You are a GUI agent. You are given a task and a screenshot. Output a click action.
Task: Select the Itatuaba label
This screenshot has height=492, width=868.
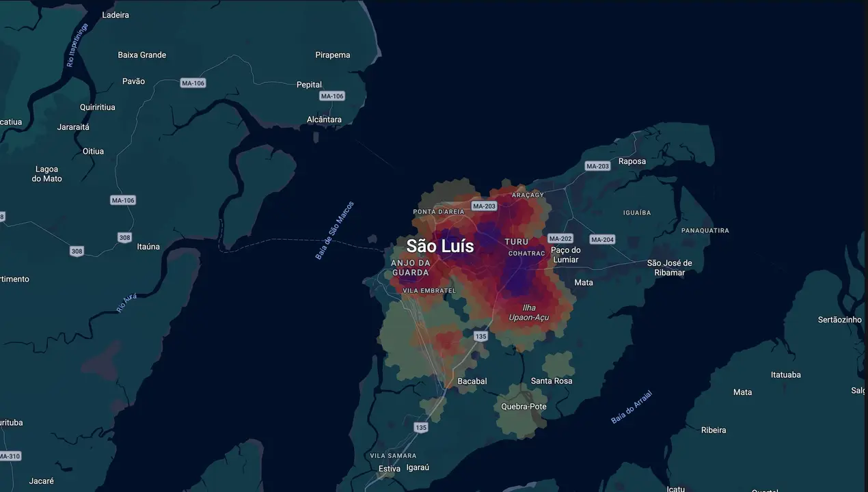pyautogui.click(x=786, y=374)
